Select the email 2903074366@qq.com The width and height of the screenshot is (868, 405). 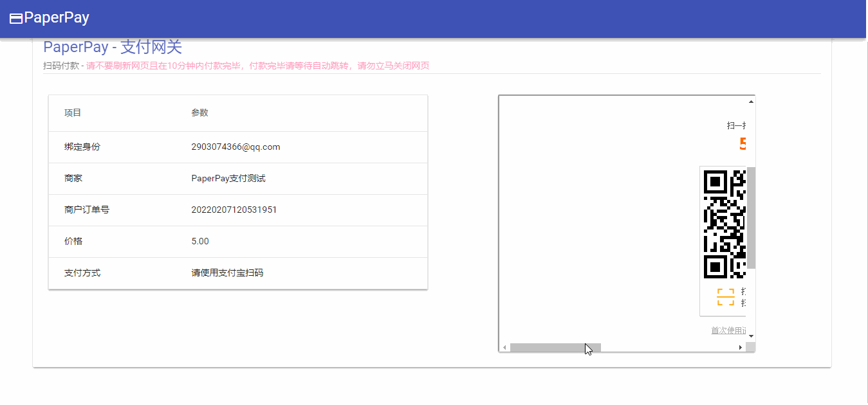click(x=235, y=147)
